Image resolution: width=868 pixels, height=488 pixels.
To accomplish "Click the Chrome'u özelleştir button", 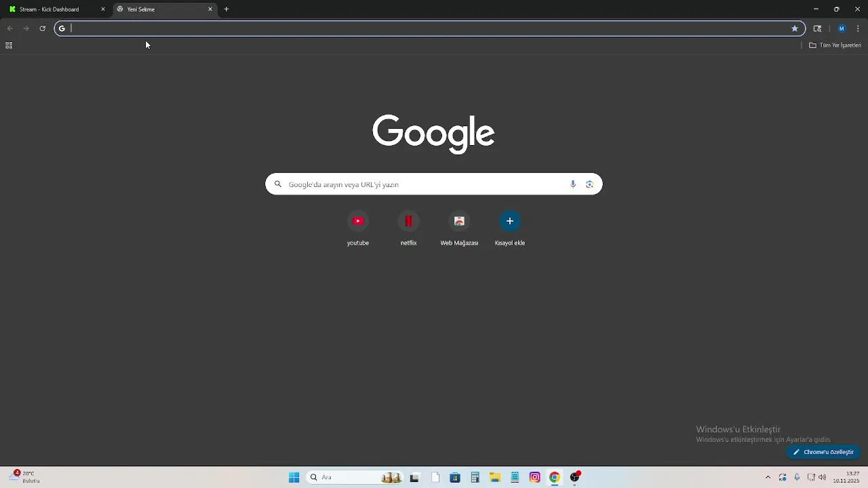I will tap(823, 452).
